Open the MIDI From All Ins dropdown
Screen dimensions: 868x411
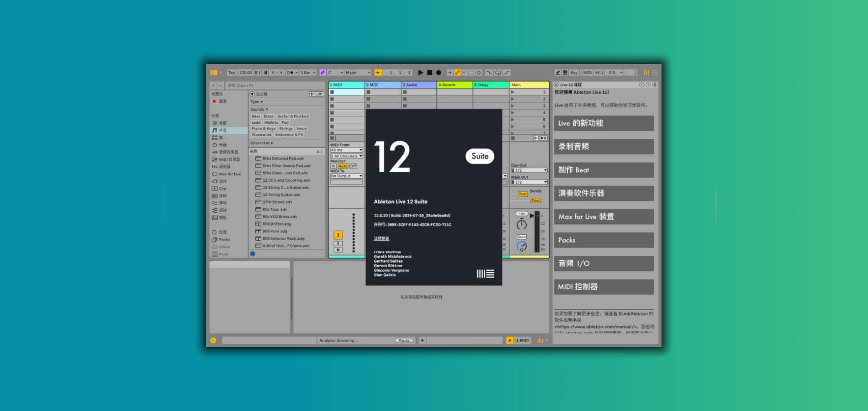pyautogui.click(x=346, y=150)
